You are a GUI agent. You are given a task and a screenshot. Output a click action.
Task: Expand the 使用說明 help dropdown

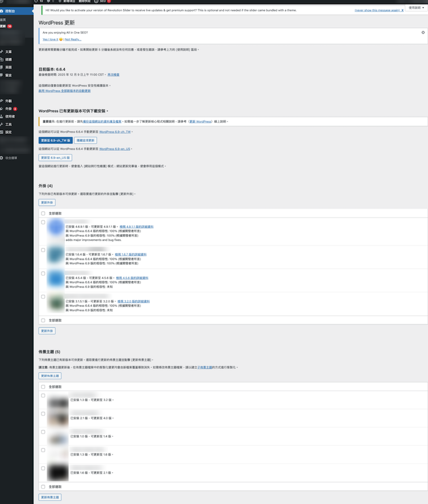point(417,8)
